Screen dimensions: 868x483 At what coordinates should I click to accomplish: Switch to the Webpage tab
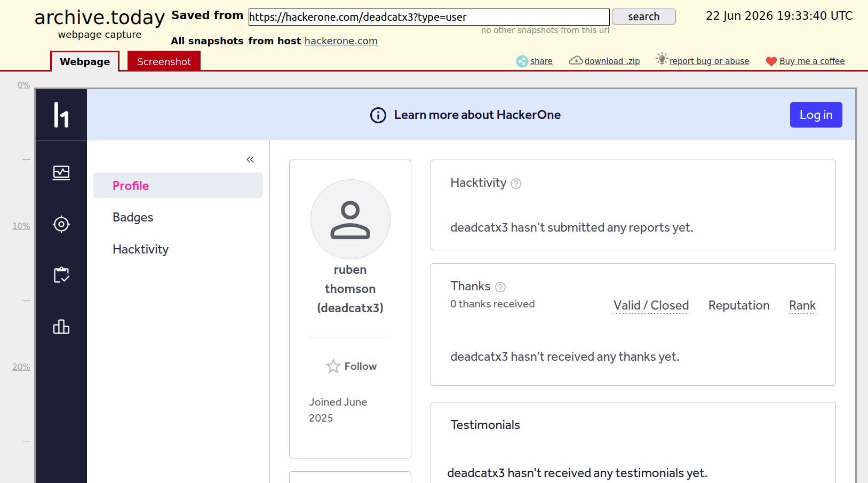85,61
